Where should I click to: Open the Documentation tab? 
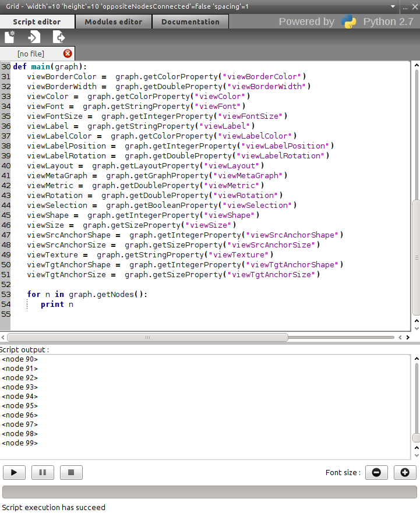point(190,22)
